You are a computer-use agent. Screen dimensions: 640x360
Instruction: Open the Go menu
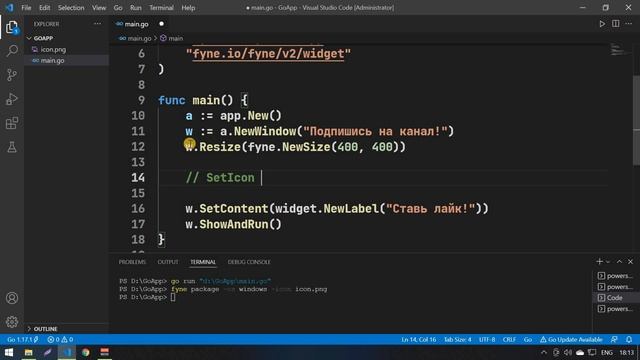(118, 8)
